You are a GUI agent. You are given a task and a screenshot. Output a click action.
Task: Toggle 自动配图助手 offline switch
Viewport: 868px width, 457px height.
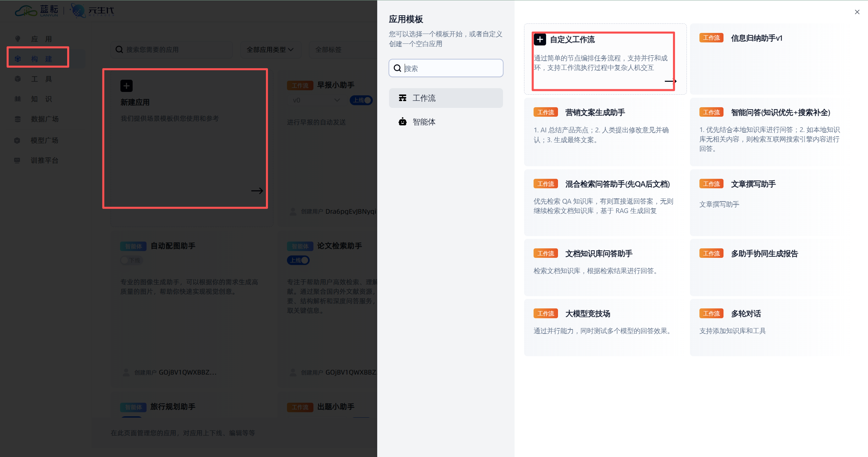coord(132,260)
